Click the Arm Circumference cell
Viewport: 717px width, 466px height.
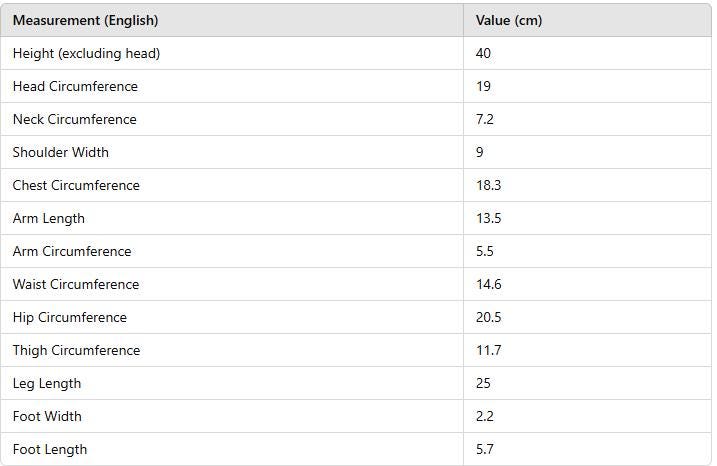[72, 251]
